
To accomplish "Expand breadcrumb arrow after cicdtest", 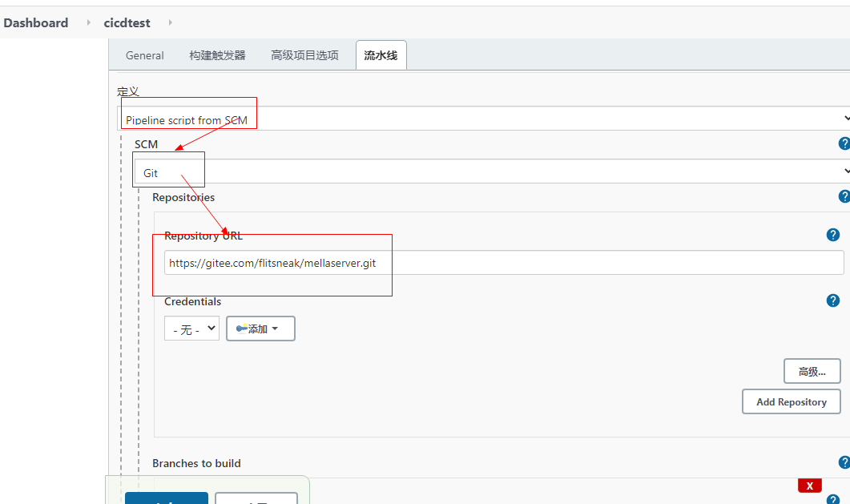I will click(x=170, y=22).
